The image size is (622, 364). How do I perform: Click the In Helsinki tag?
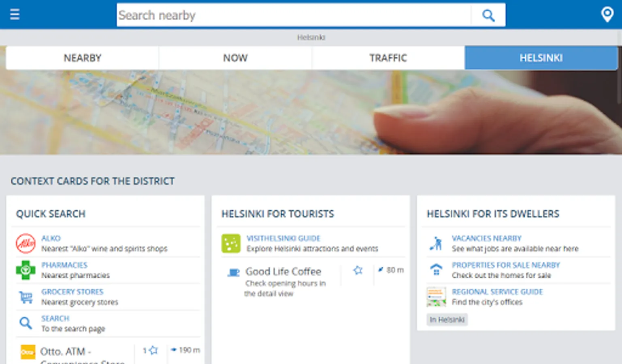(447, 320)
